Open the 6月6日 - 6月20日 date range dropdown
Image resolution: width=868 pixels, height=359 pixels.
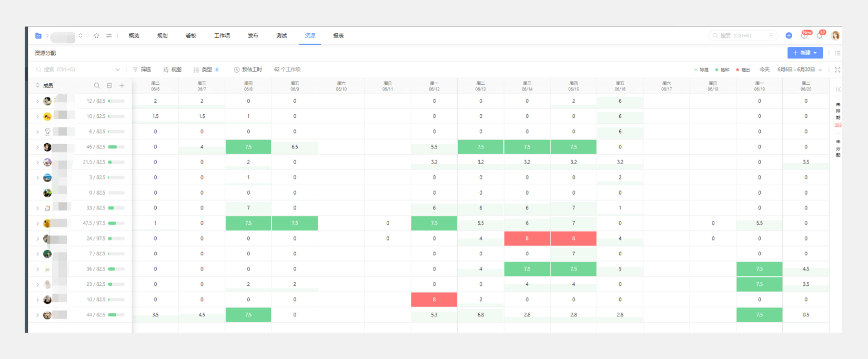pos(800,69)
